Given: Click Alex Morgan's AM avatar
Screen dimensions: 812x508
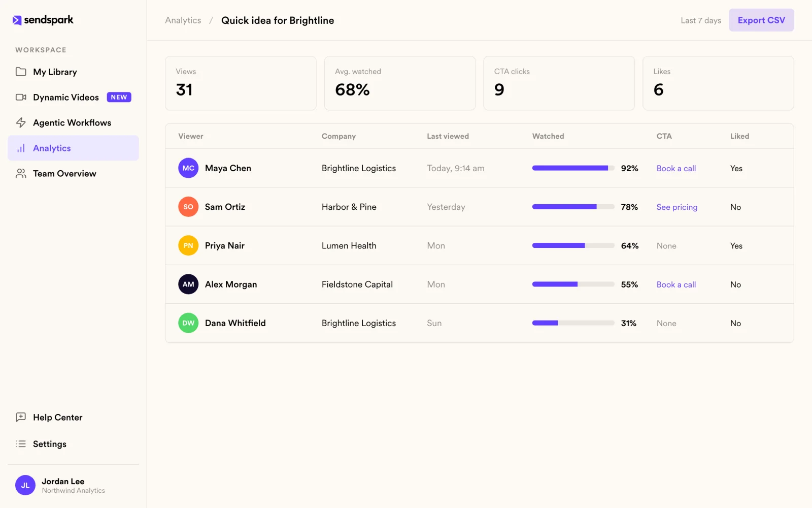Looking at the screenshot, I should pos(188,284).
